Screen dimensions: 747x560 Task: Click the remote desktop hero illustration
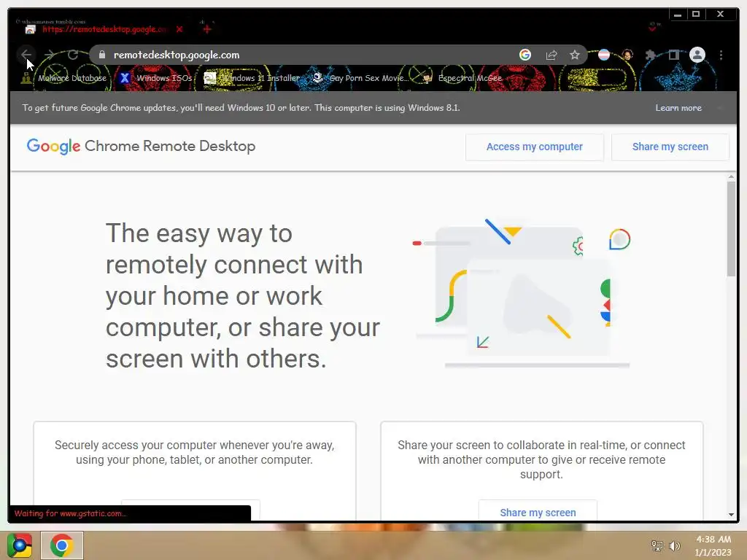coord(523,293)
